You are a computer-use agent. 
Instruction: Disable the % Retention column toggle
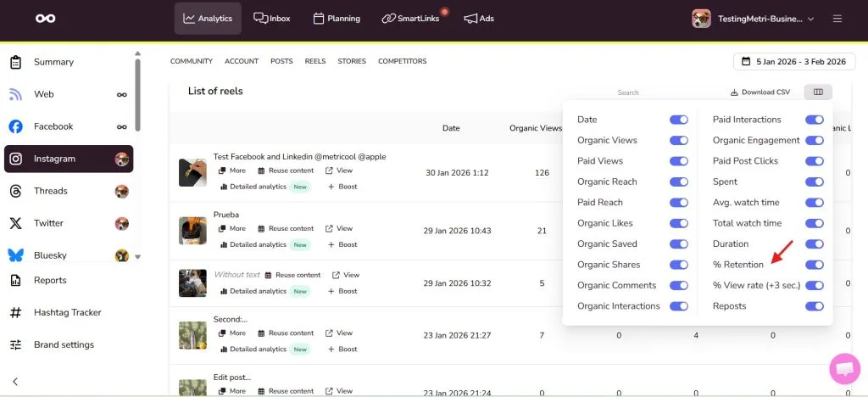coord(814,265)
